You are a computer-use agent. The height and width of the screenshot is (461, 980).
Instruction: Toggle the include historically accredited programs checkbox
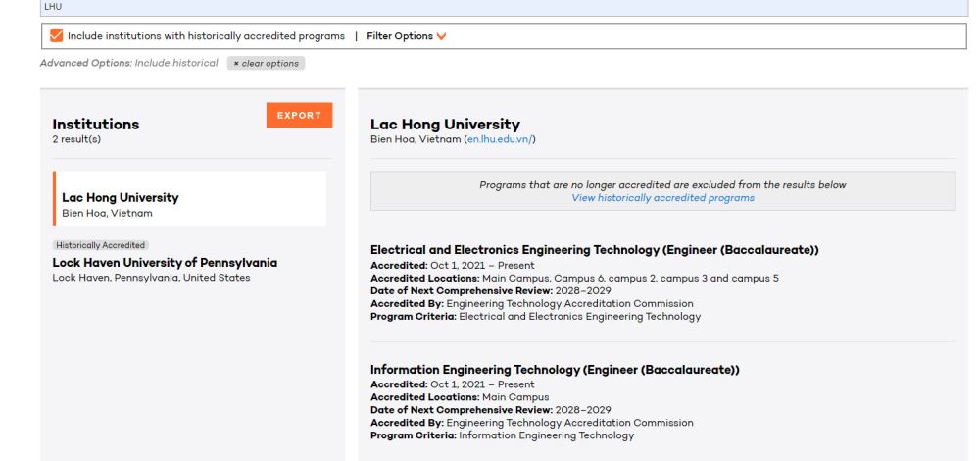pyautogui.click(x=54, y=36)
